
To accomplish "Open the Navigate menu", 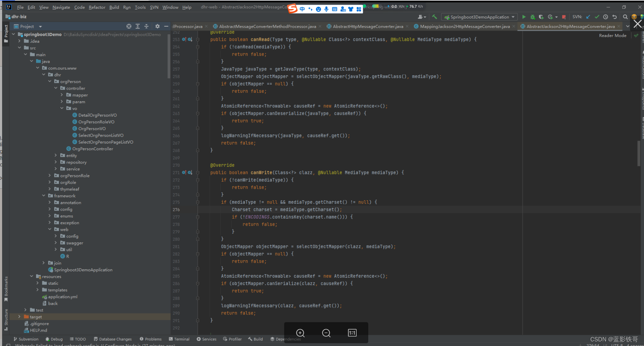I will click(61, 7).
